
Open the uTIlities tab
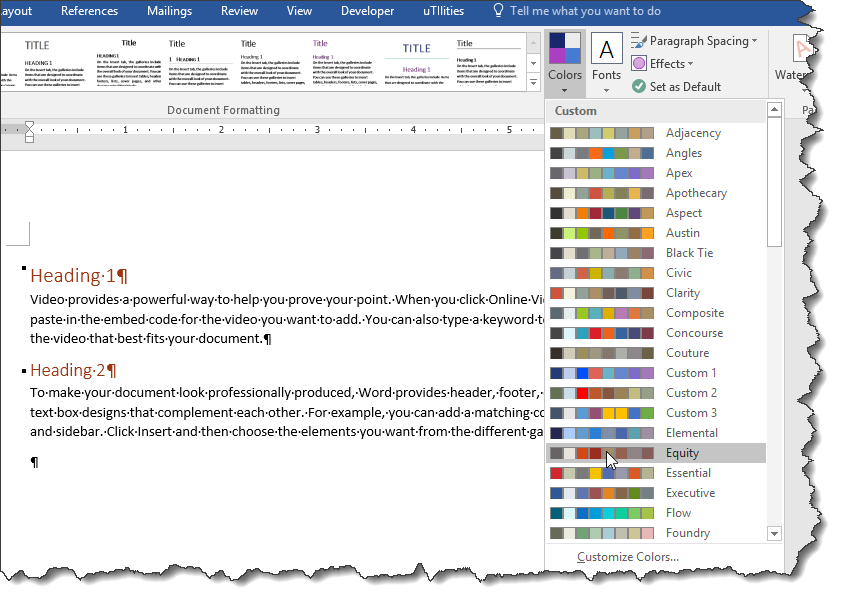[444, 11]
